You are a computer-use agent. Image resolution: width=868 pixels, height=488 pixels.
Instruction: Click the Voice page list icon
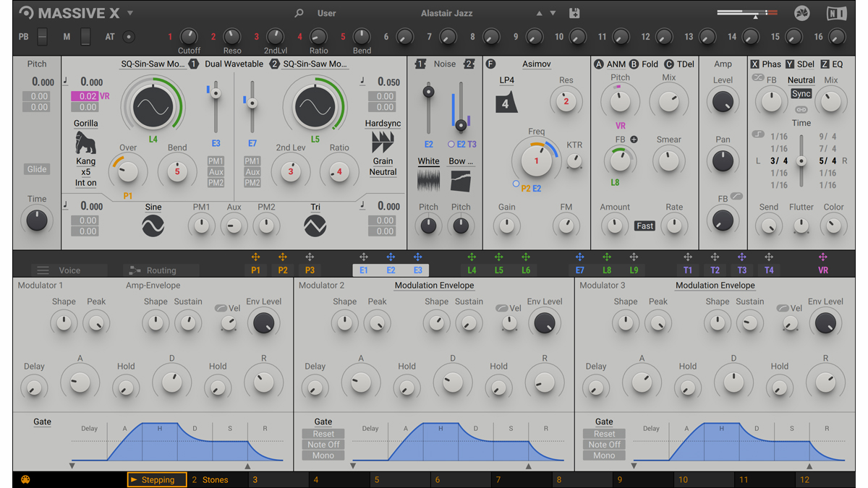coord(43,270)
